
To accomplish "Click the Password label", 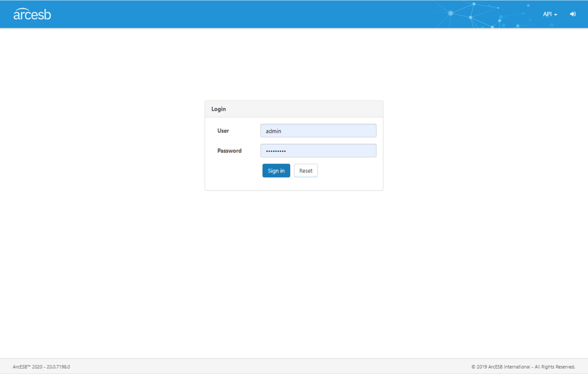I will (x=229, y=150).
